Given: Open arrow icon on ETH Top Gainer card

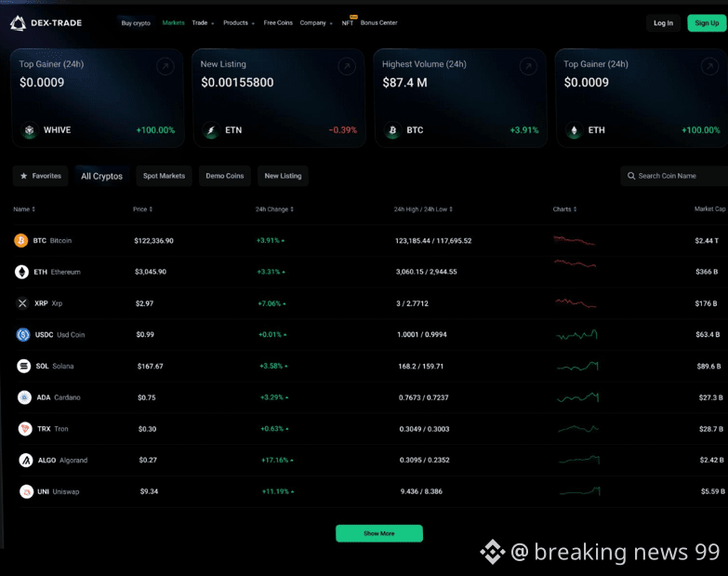Looking at the screenshot, I should click(709, 66).
